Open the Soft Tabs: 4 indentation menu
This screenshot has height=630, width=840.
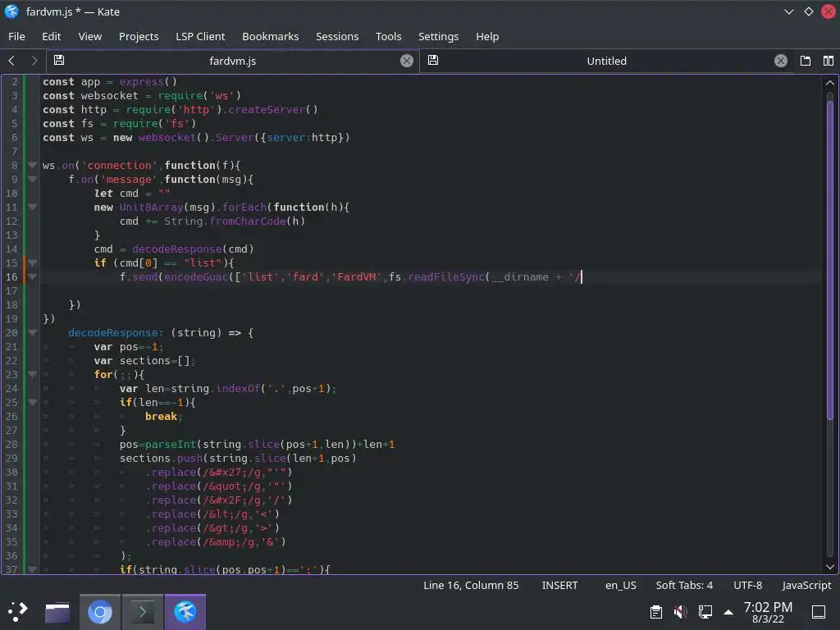(684, 585)
